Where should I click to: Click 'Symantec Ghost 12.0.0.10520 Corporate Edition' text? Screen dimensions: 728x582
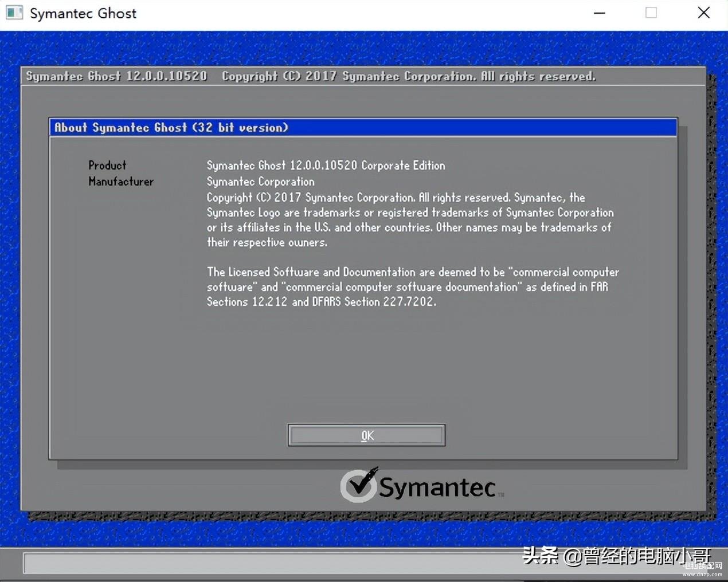[326, 166]
